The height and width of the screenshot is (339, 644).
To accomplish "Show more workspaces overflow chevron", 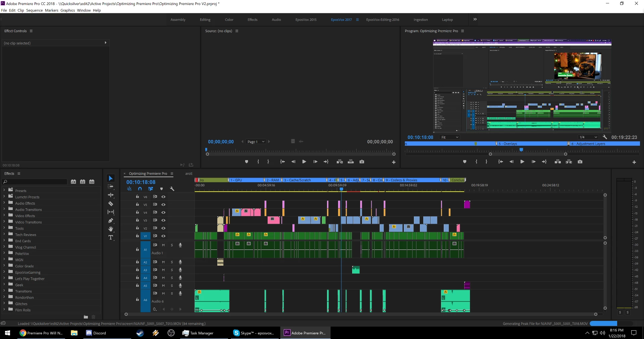I will click(475, 19).
